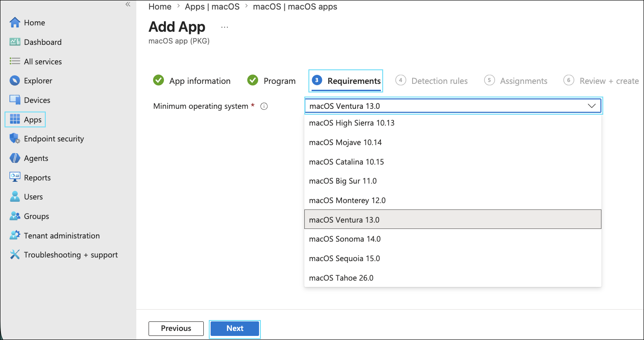Pick macOS Sonoma 14.0 from list
The image size is (644, 340).
coord(453,239)
